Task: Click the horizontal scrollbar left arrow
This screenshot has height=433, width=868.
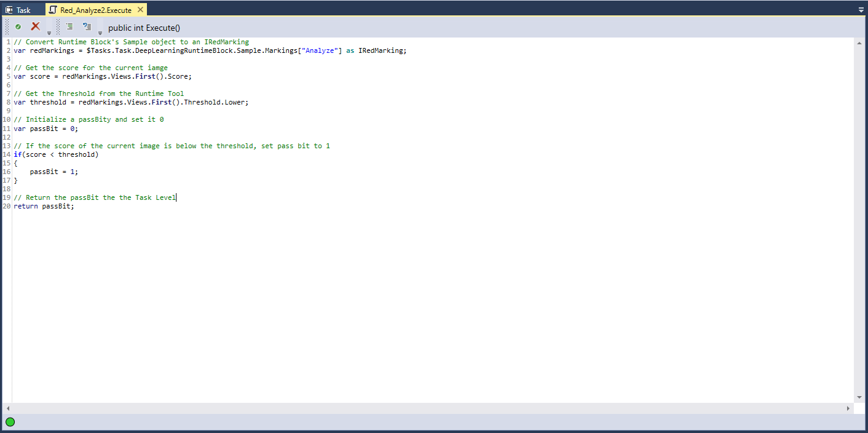Action: click(x=7, y=408)
